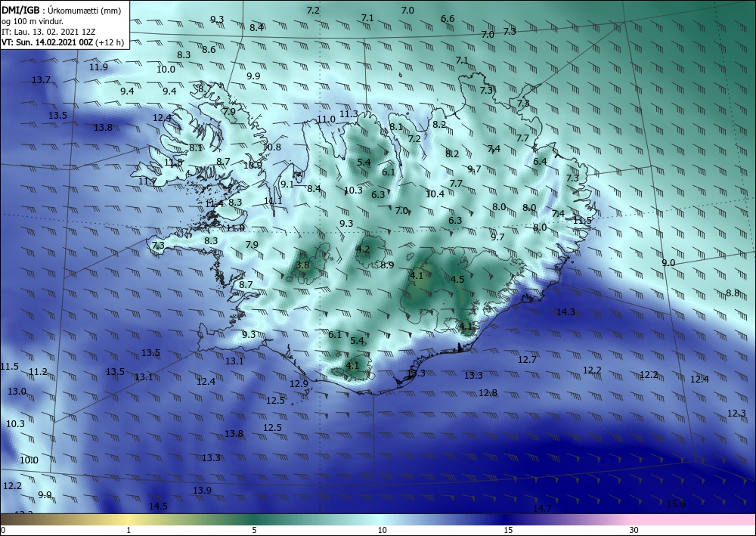Click the value 12.8
This screenshot has height=536, width=756.
click(488, 393)
